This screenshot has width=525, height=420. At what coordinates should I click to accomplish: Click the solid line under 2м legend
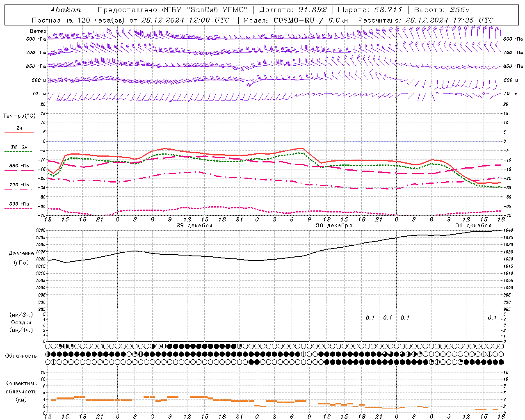[x=19, y=132]
